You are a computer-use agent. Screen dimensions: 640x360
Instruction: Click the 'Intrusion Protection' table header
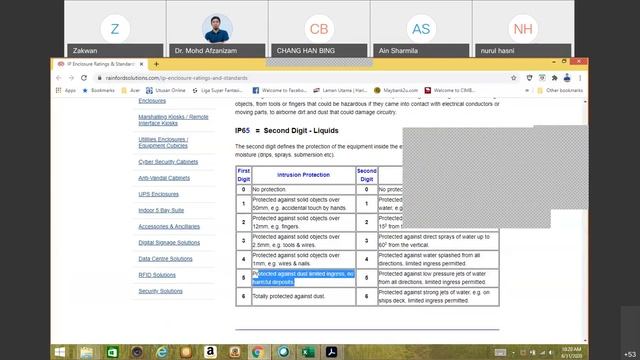click(304, 175)
